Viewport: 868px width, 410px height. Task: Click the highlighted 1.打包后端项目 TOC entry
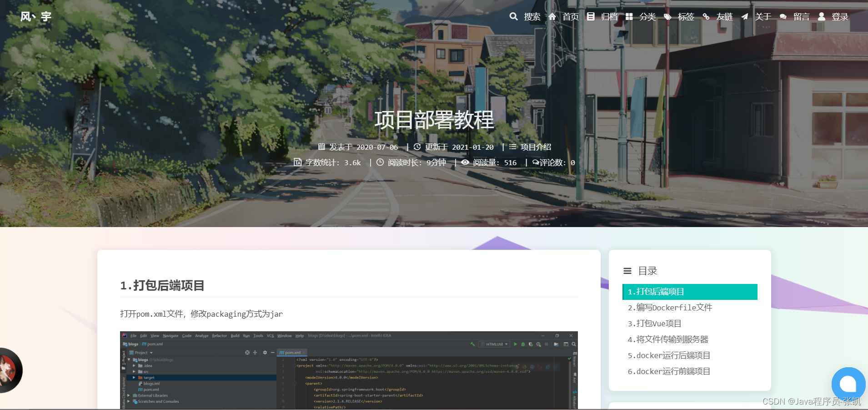click(x=657, y=292)
